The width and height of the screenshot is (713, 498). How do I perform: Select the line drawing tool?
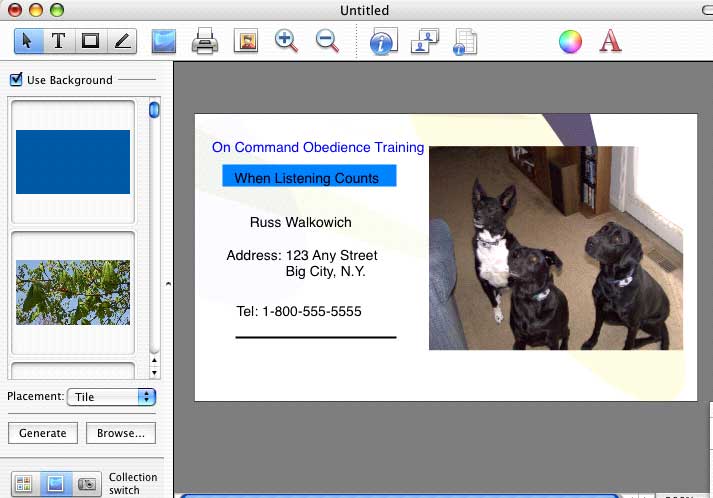tap(122, 41)
